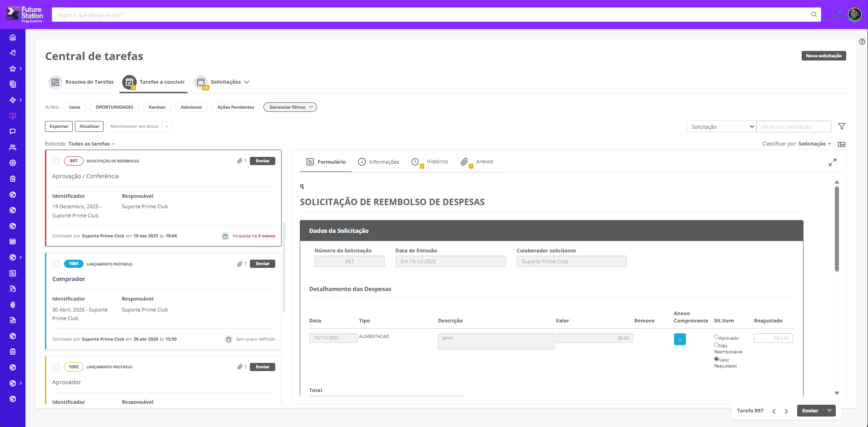This screenshot has height=427, width=868.
Task: Switch to the Histórico tab
Action: [430, 162]
